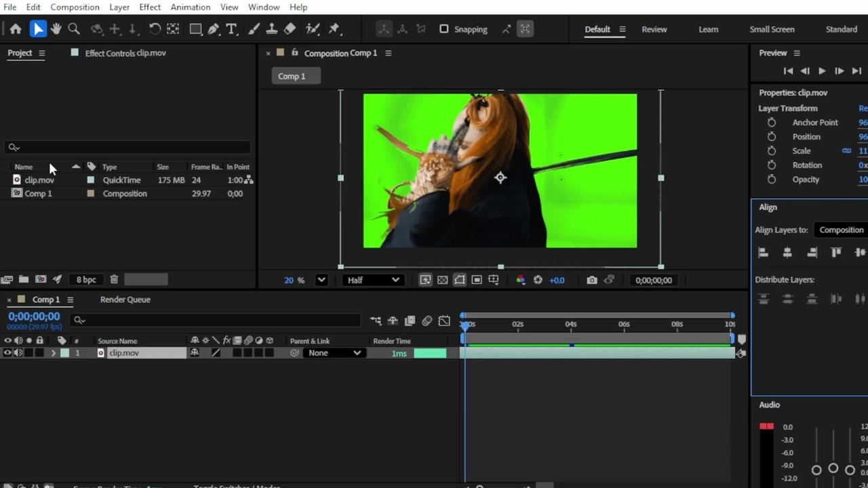Toggle Position stopwatch keyframing
Image resolution: width=868 pixels, height=488 pixels.
coord(772,137)
